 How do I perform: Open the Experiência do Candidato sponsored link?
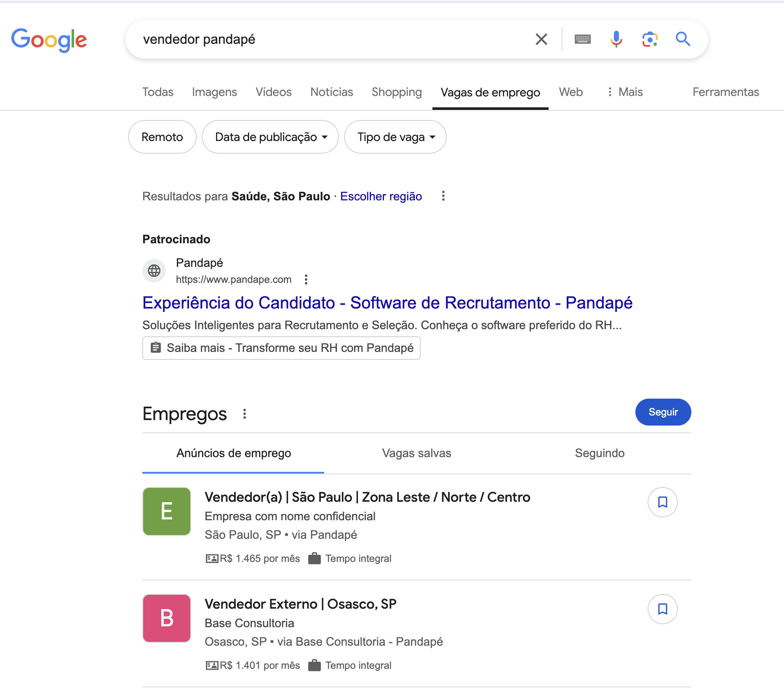pyautogui.click(x=387, y=303)
